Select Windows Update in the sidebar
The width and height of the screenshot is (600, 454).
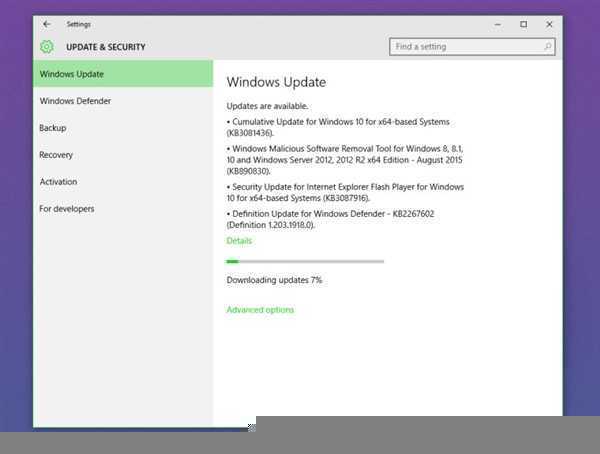[123, 74]
